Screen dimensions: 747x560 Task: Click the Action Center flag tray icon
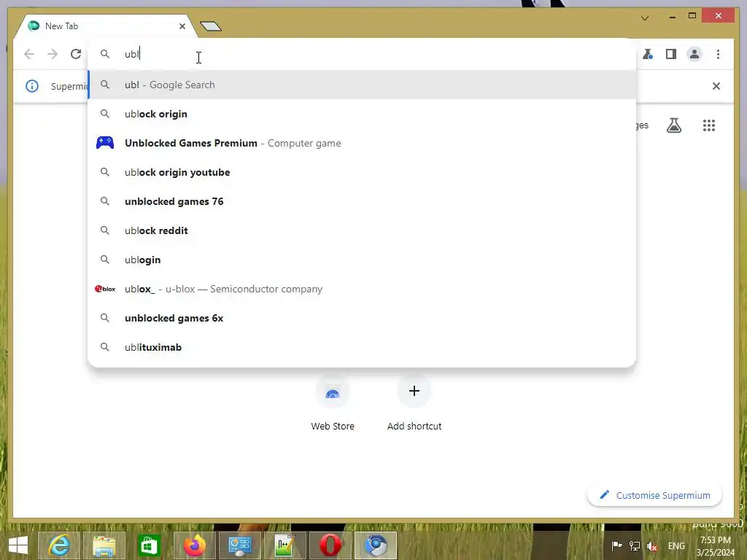(x=616, y=545)
